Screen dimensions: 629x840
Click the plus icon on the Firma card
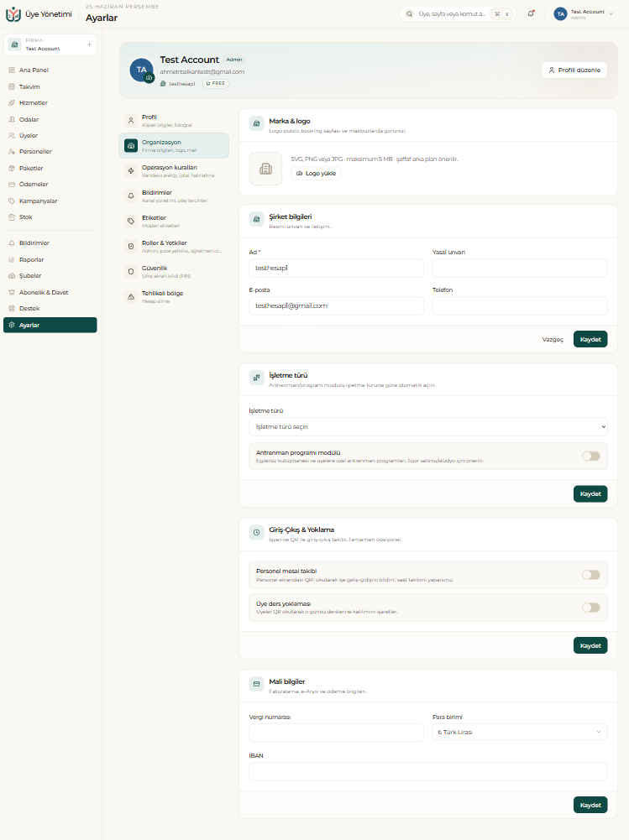[x=89, y=44]
